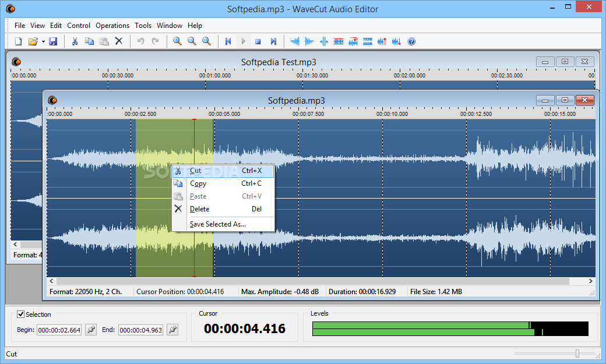Open the File menu
This screenshot has width=606, height=364.
(20, 26)
